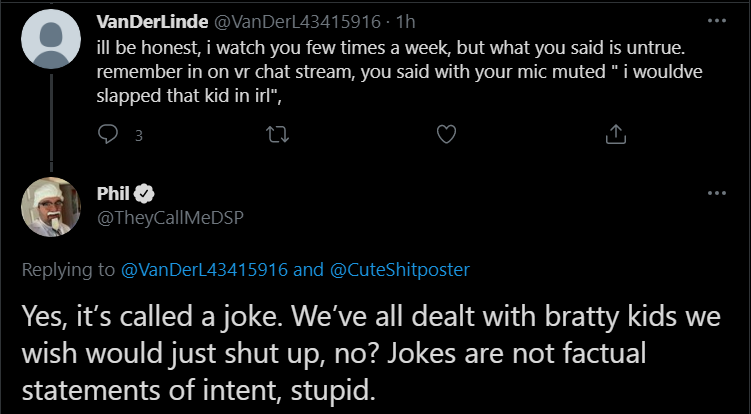Viewport: 751px width, 414px height.
Task: Click the reply count number 3
Action: [139, 136]
